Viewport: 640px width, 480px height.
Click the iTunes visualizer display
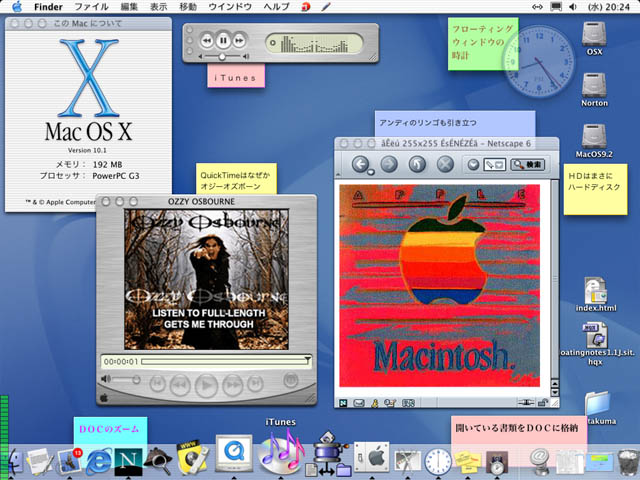(314, 44)
